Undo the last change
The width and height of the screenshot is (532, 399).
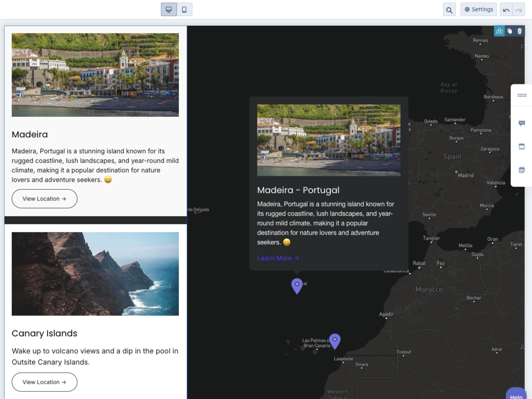click(506, 9)
